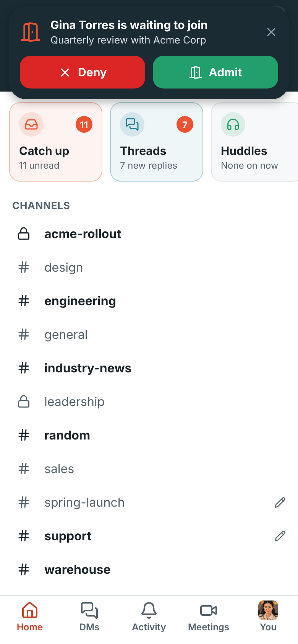The height and width of the screenshot is (644, 298).
Task: Dismiss the waiting-to-join notification
Action: [271, 32]
